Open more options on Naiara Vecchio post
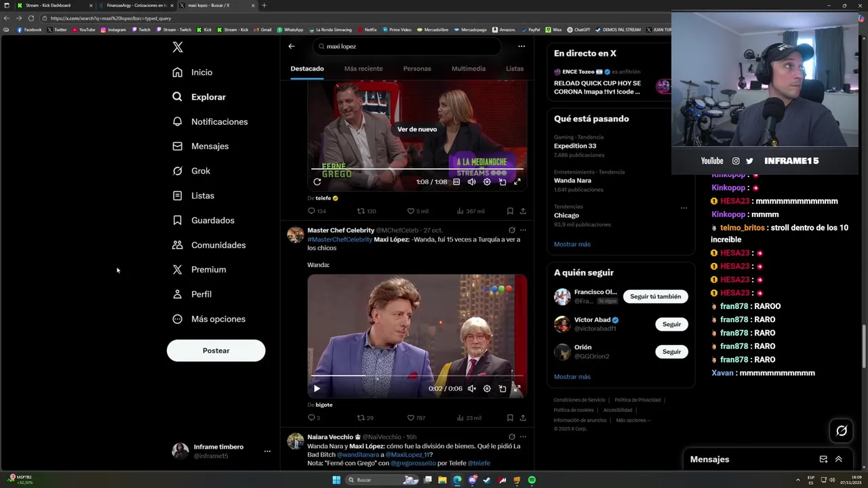This screenshot has width=868, height=488. click(523, 437)
